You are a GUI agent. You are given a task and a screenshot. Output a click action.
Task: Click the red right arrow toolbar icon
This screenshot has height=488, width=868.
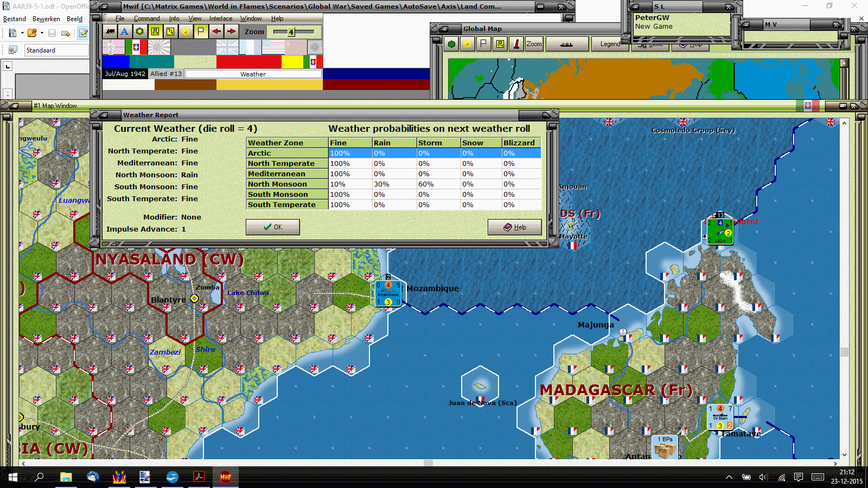point(232,31)
